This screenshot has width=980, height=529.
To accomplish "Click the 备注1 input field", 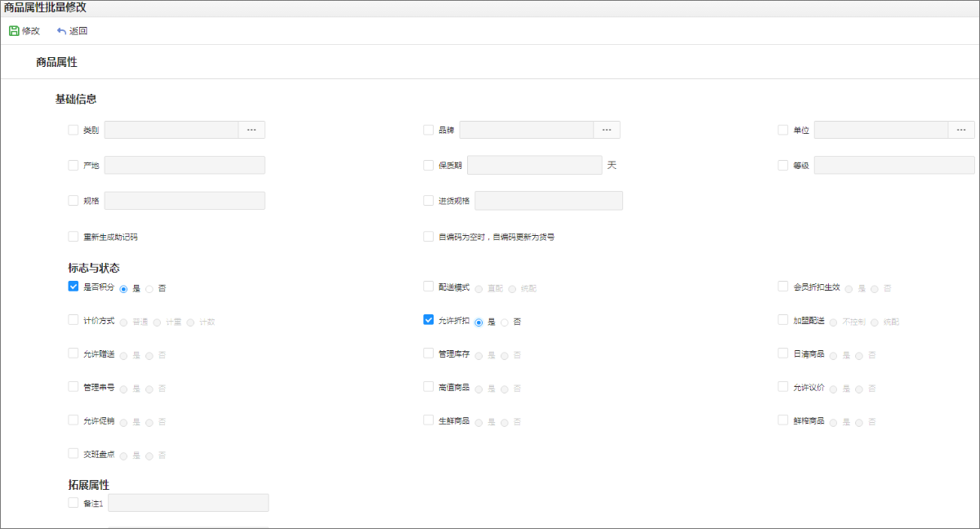I will click(x=188, y=503).
